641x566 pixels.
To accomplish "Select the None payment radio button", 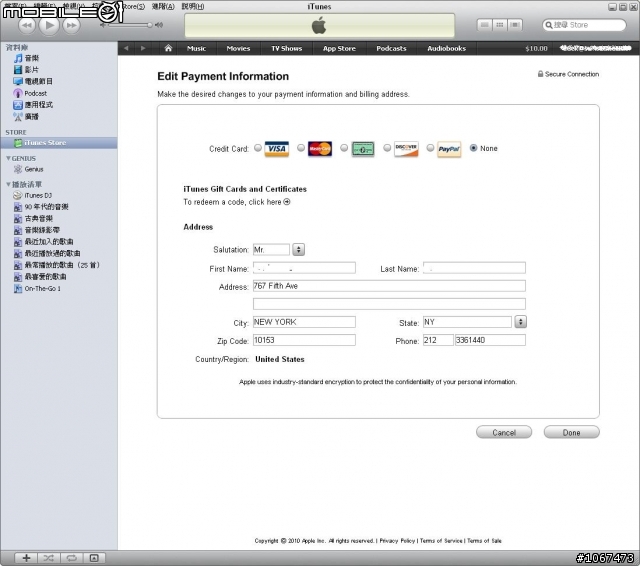I will coord(473,148).
